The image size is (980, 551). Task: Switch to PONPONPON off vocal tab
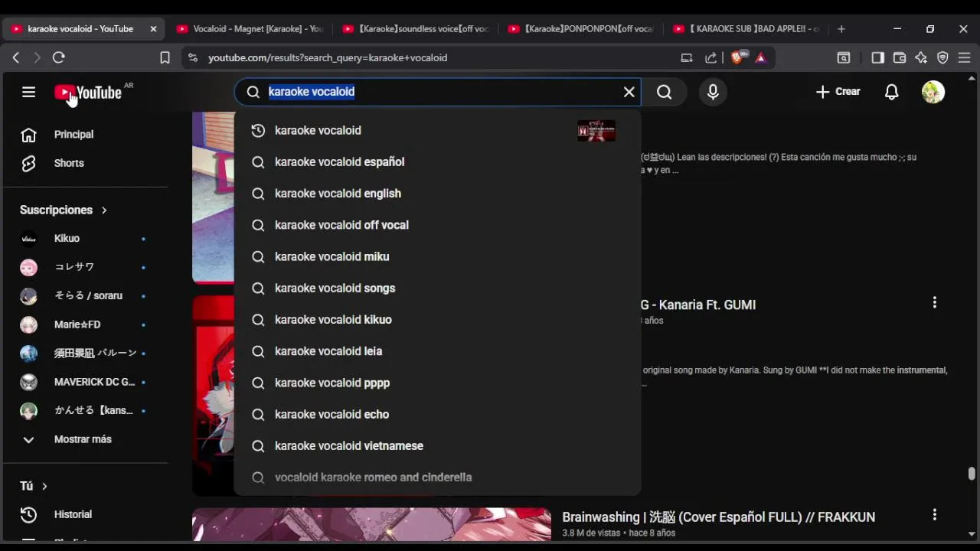pos(581,29)
